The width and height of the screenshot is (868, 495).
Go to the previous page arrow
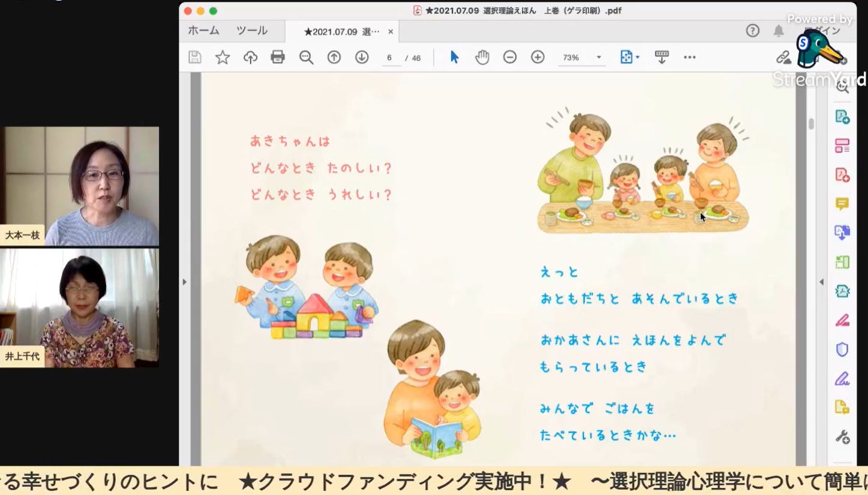click(334, 58)
